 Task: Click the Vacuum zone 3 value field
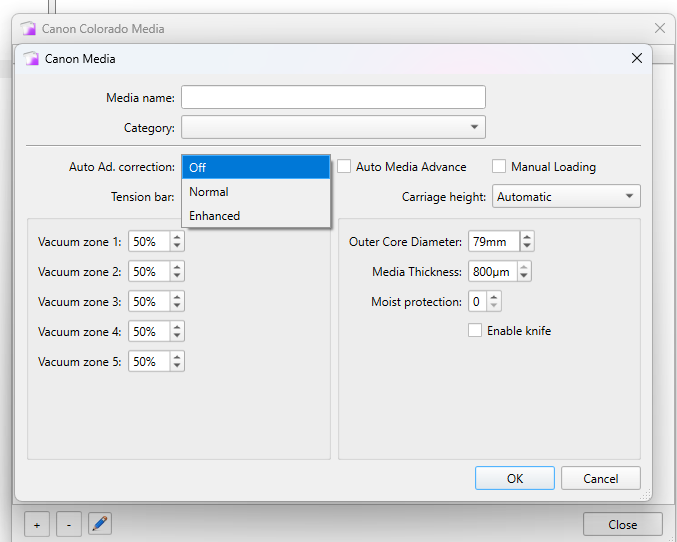coord(149,301)
